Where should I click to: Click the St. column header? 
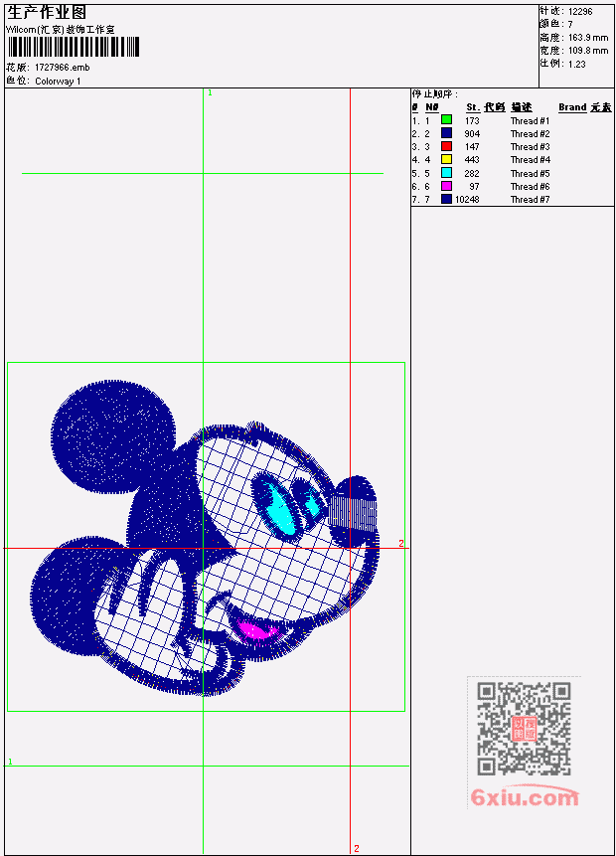473,107
